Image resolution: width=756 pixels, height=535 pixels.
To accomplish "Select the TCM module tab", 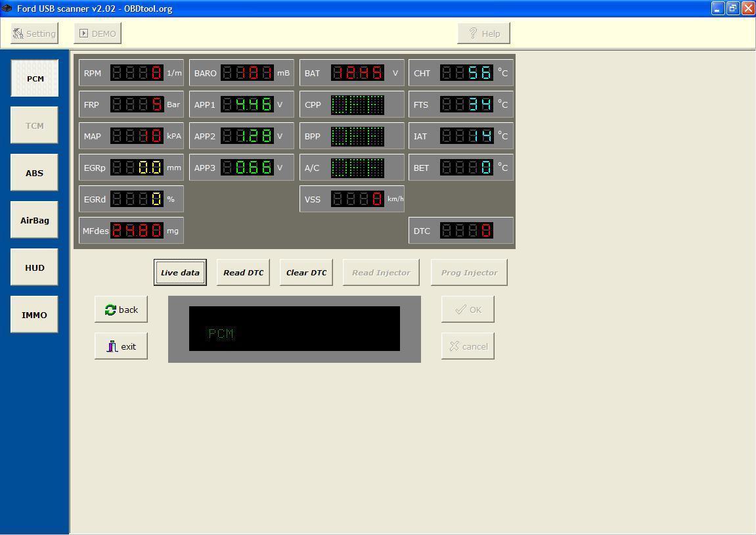I will pos(34,126).
